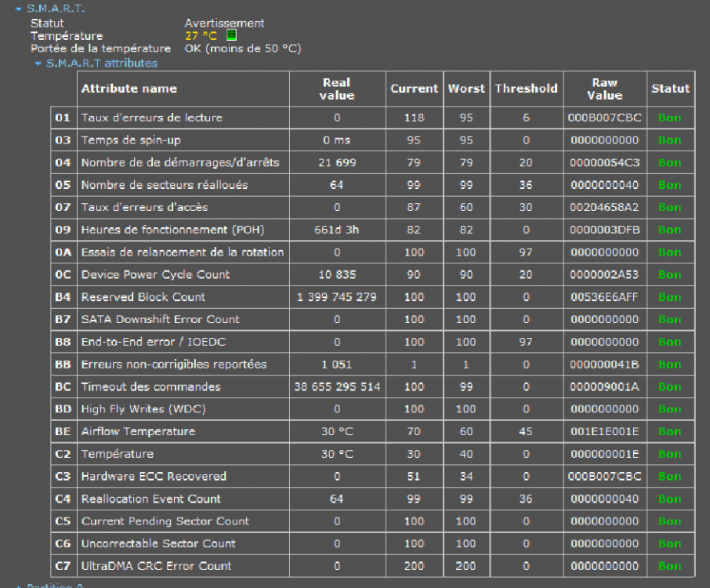The height and width of the screenshot is (588, 710).
Task: Click the 0A attribute ID cell
Action: (63, 252)
